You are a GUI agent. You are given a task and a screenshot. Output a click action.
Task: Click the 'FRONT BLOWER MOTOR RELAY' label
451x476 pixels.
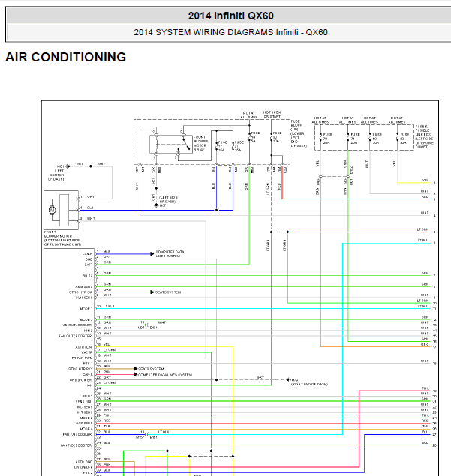pos(200,144)
